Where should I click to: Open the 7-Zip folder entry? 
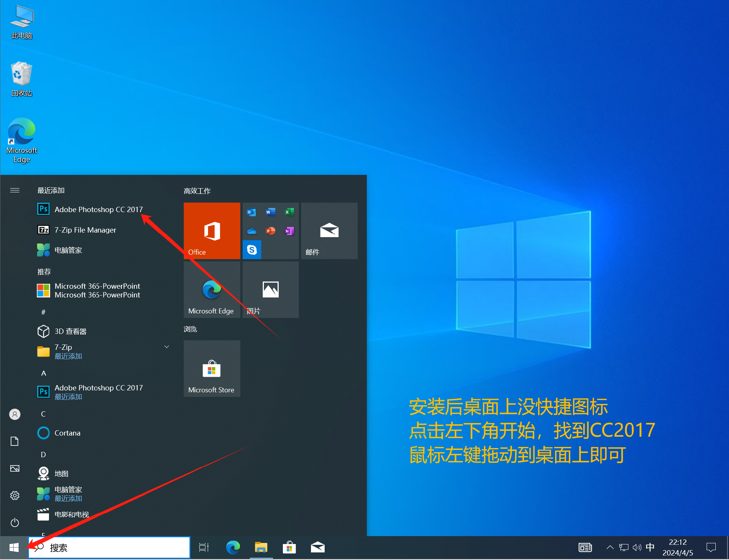(x=103, y=352)
